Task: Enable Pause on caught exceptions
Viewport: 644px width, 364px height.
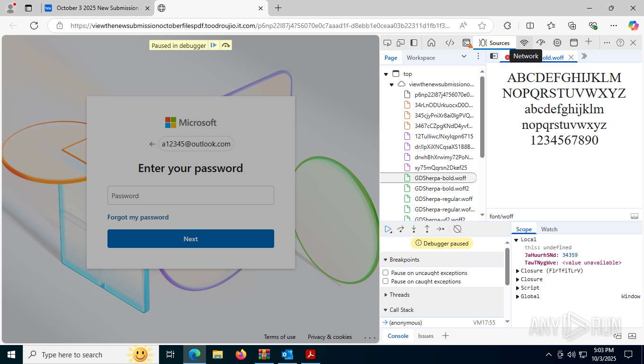Action: [385, 281]
